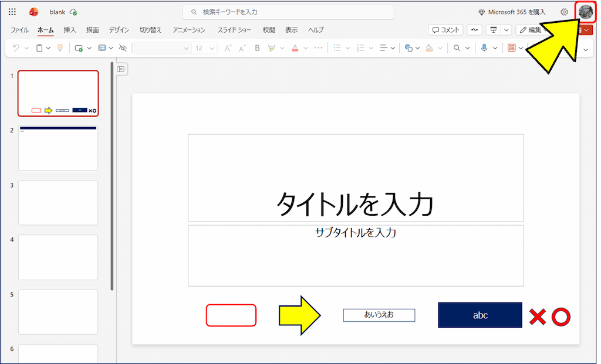The width and height of the screenshot is (601, 364).
Task: Insert a new slide
Action: [79, 48]
